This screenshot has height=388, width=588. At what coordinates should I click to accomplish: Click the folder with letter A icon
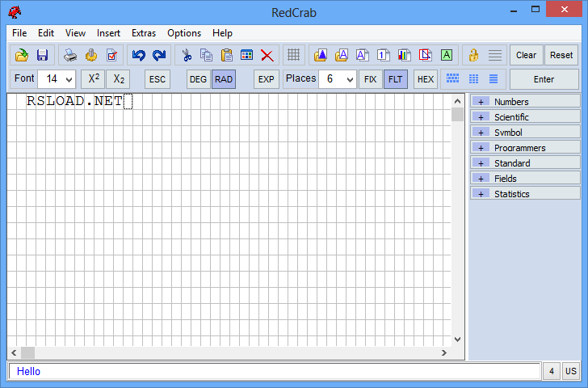point(341,55)
